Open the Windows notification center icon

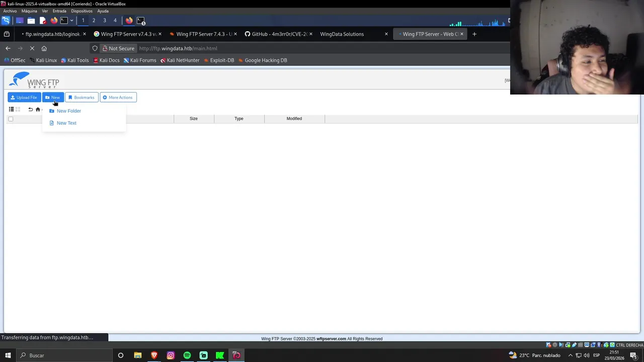pos(634,355)
